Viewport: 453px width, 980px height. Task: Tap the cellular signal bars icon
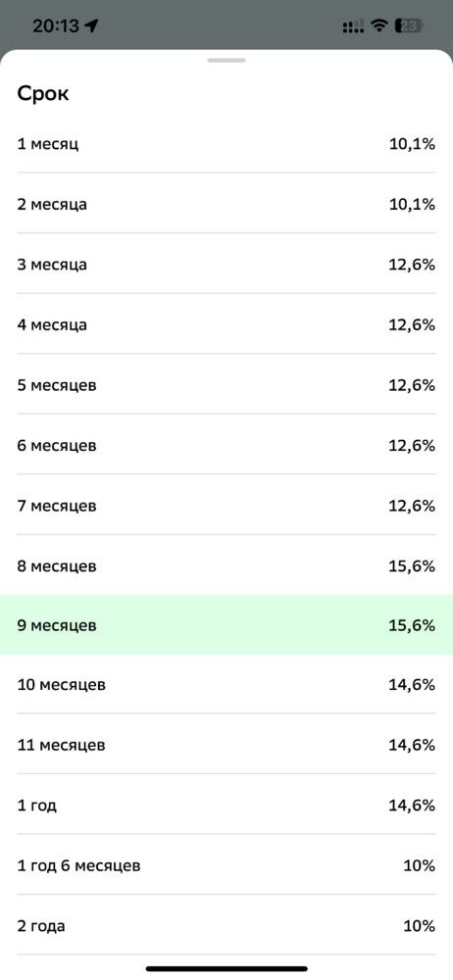click(x=353, y=26)
